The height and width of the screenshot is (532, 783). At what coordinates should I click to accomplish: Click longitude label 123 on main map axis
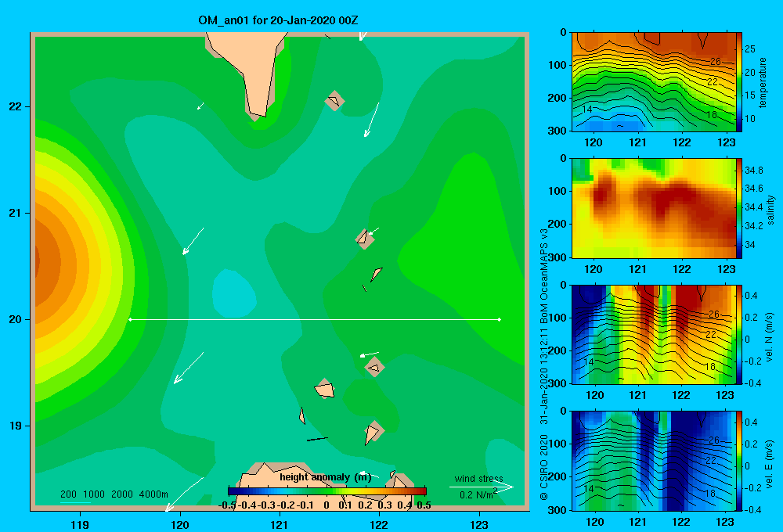479,524
